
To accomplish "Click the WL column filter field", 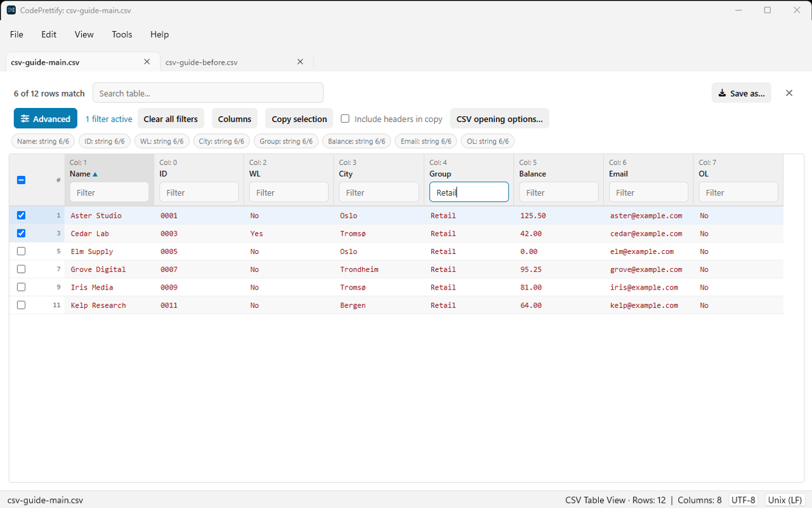I will 289,192.
